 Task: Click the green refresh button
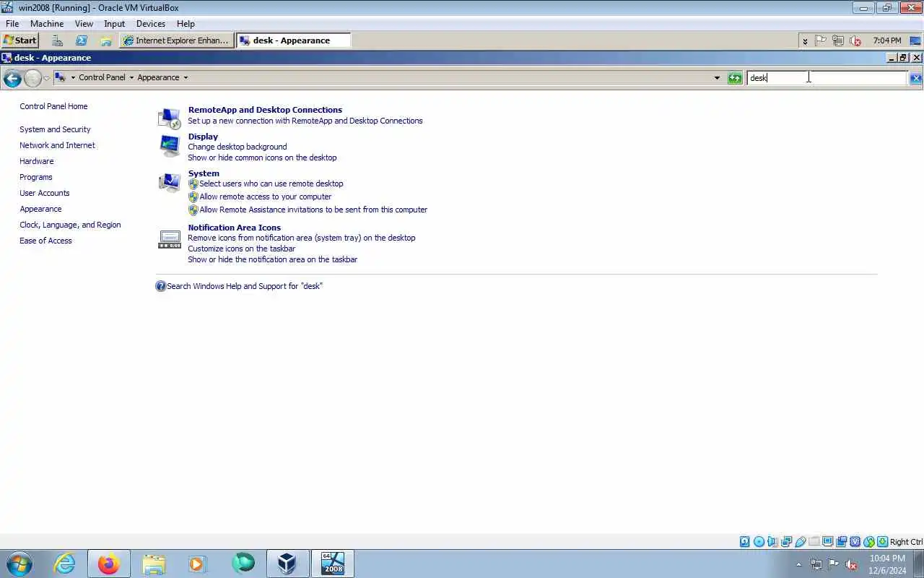[x=735, y=78]
